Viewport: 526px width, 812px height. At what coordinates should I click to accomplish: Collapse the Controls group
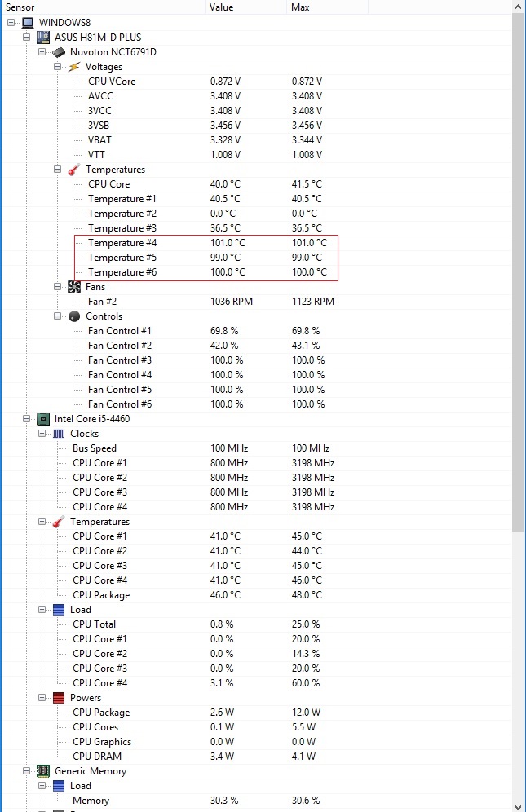(58, 316)
